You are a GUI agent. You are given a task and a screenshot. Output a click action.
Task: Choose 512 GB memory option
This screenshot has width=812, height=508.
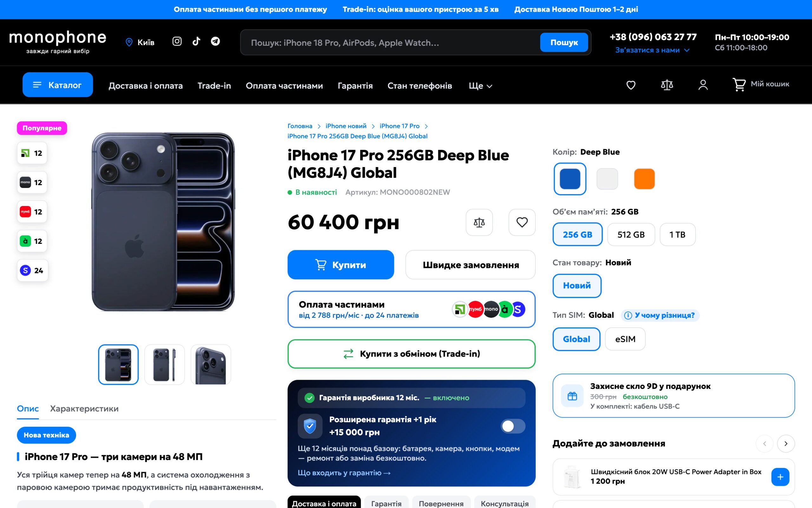[631, 235]
